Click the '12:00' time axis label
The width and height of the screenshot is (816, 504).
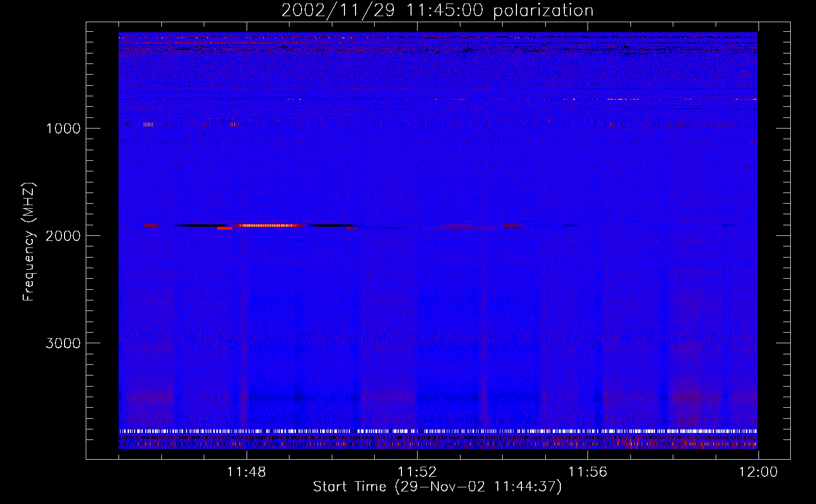coord(759,472)
